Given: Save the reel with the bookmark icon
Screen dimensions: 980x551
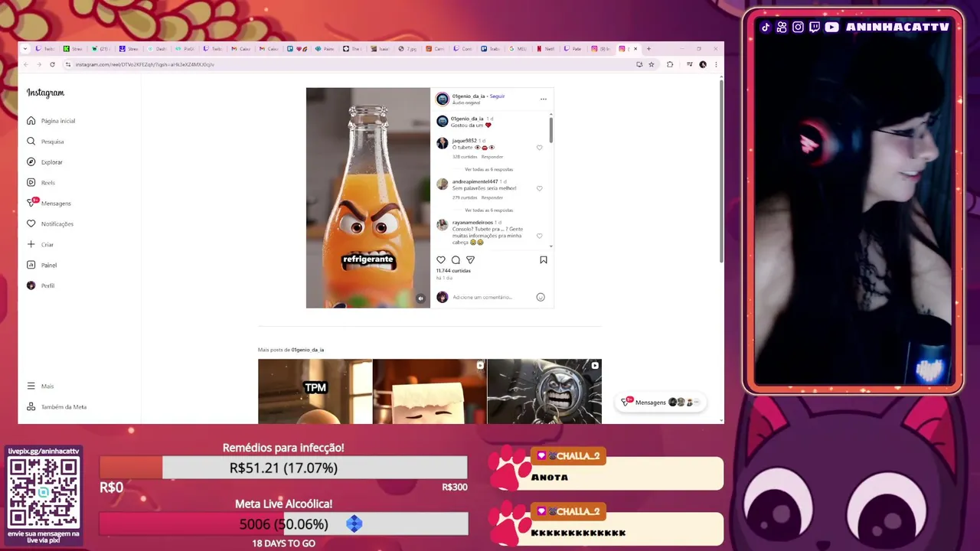Looking at the screenshot, I should coord(544,260).
